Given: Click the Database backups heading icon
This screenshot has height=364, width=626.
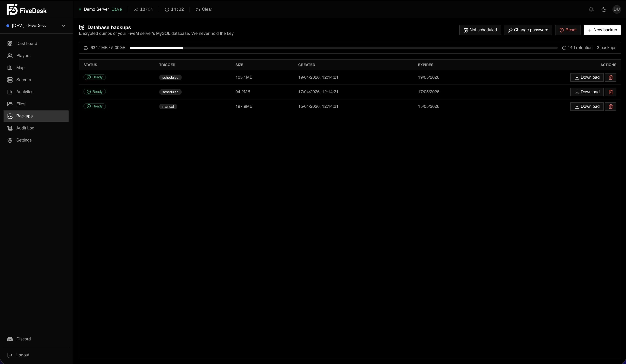Looking at the screenshot, I should pos(82,28).
